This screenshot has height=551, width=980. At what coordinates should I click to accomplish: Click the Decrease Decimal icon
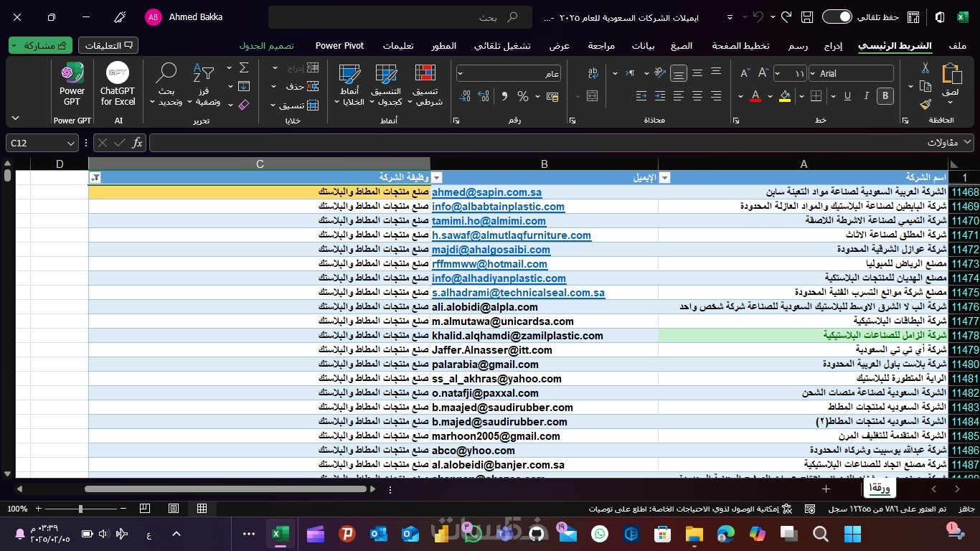465,96
